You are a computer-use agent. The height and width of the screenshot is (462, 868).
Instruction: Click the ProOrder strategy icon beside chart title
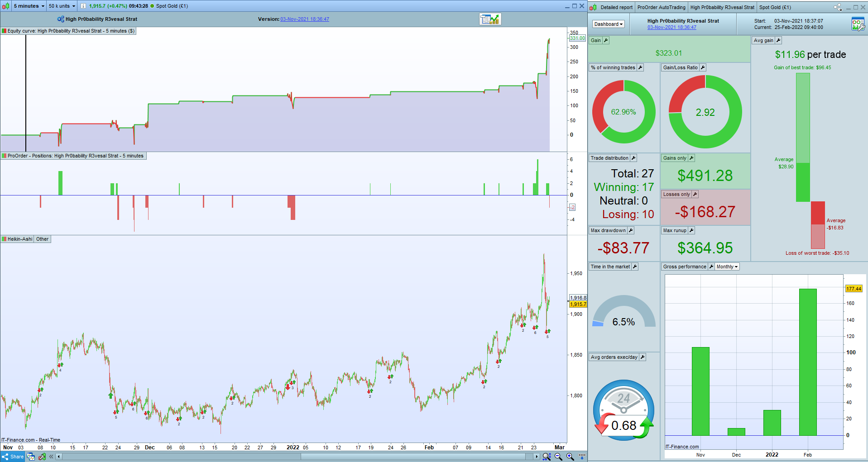61,19
